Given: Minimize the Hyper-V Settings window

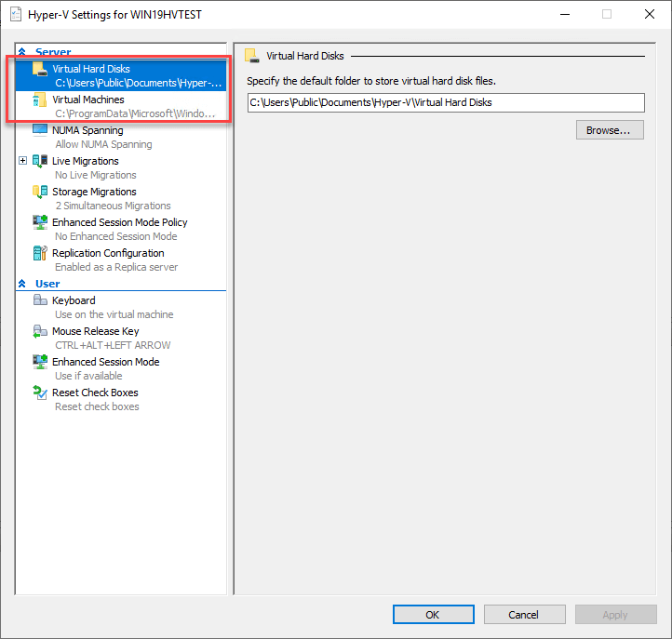Looking at the screenshot, I should pos(565,14).
